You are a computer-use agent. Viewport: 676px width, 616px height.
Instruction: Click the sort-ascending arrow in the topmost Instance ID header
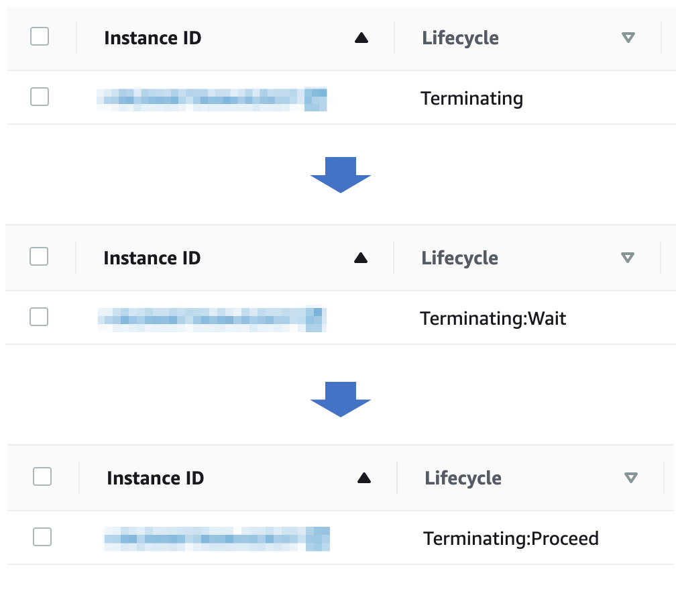(x=361, y=38)
